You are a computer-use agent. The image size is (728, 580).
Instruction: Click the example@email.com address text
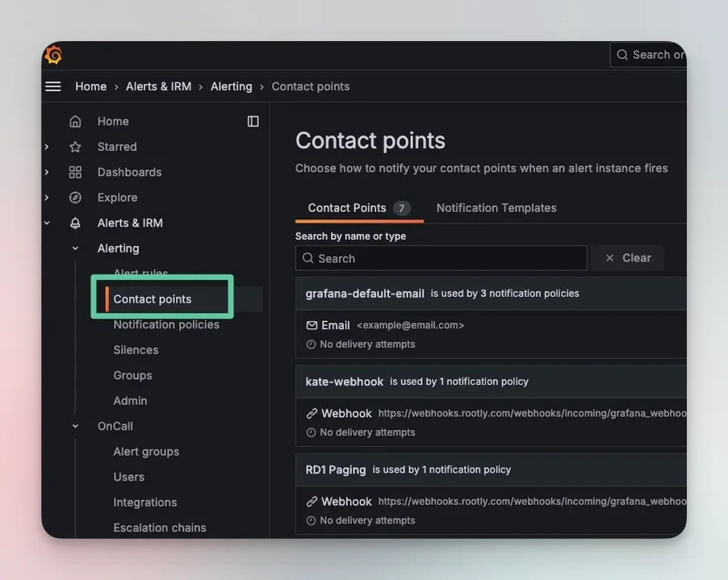point(411,325)
